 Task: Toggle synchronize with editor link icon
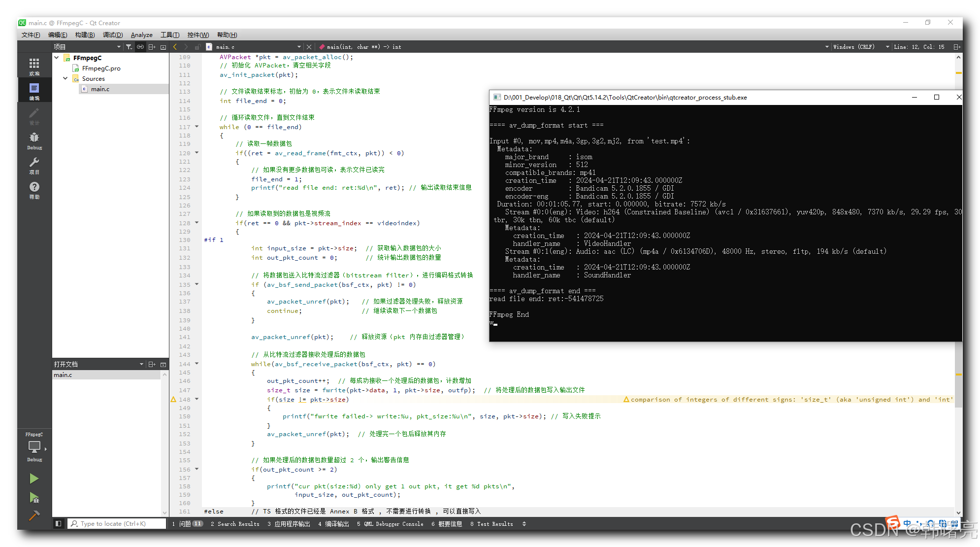point(140,47)
